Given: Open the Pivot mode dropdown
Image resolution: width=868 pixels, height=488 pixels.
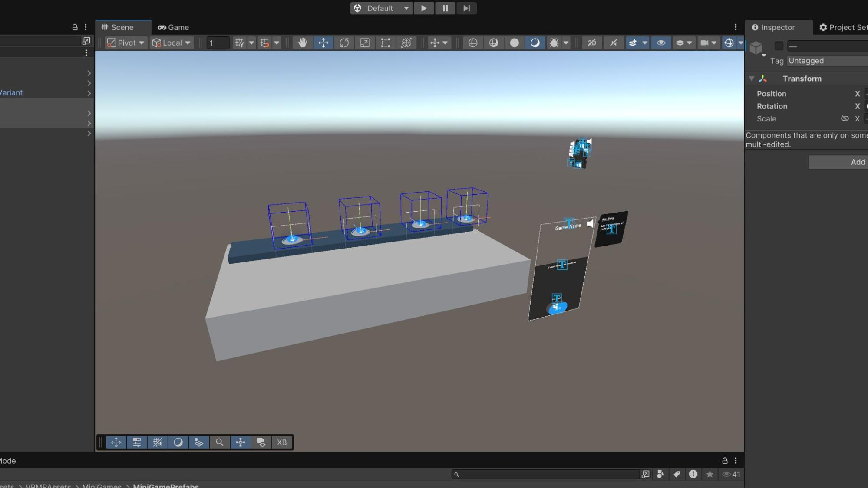Looking at the screenshot, I should click(125, 43).
